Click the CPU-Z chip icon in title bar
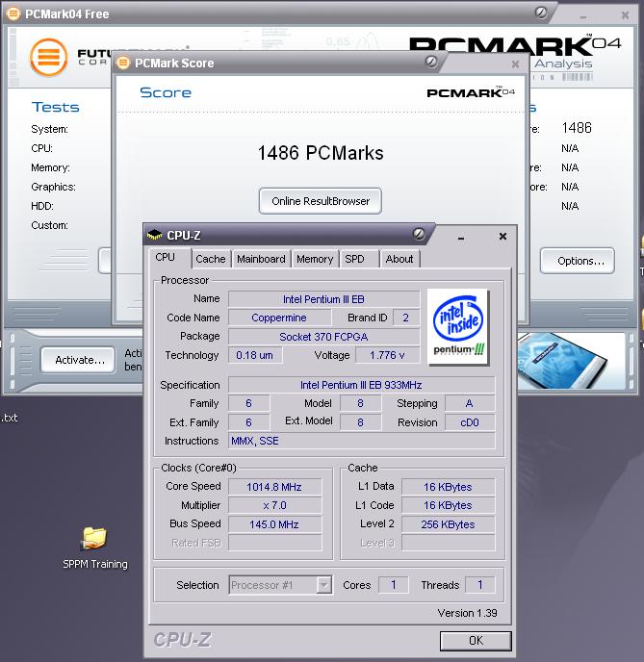Screen dimensions: 644x662 coord(155,235)
